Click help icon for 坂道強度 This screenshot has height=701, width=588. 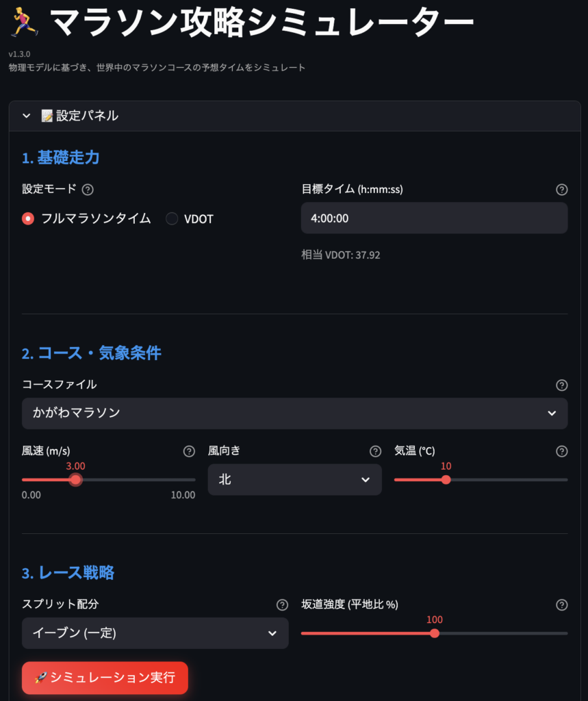(562, 604)
